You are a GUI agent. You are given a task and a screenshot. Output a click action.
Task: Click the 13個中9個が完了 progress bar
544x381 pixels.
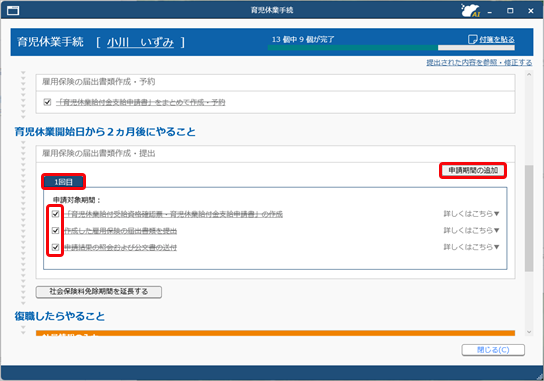[x=391, y=48]
